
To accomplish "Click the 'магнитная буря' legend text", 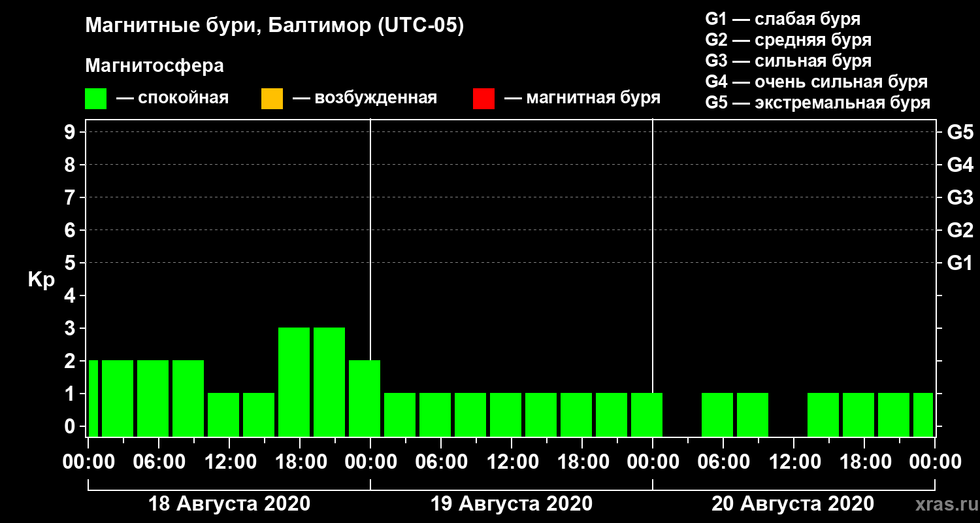I will (593, 99).
